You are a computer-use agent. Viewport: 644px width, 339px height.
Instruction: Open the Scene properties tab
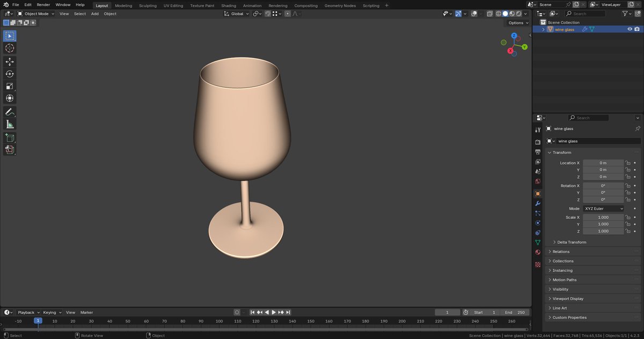click(538, 171)
